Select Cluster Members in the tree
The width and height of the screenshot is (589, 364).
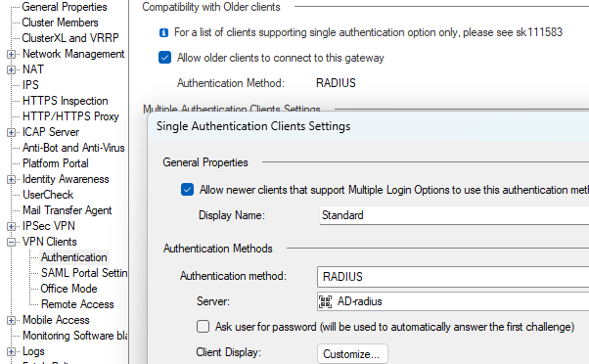pos(60,23)
